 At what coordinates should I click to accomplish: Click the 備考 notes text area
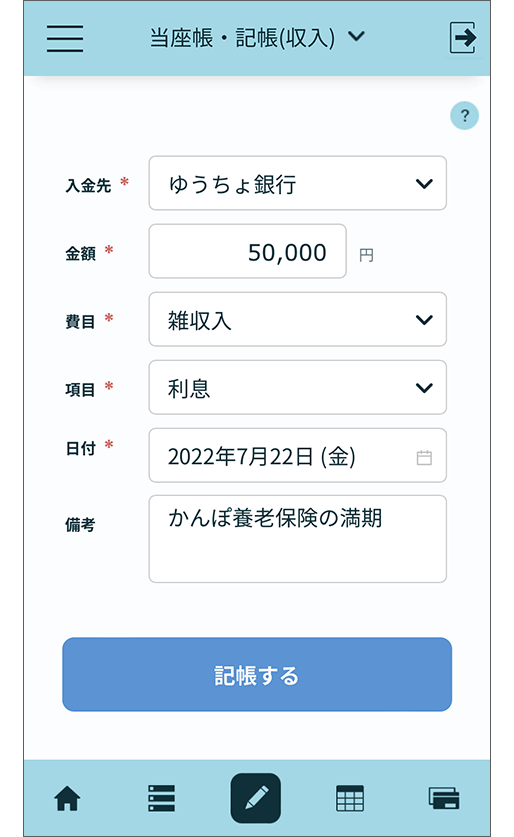(x=298, y=539)
